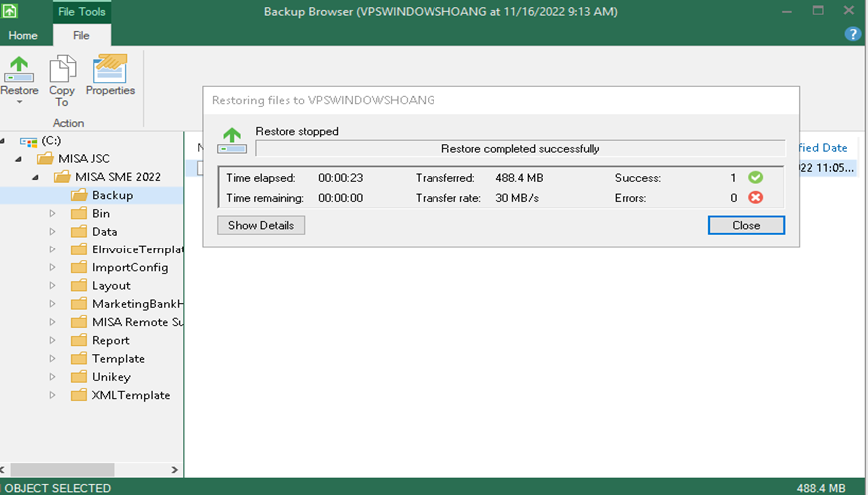Click the green Success checkmark icon

[756, 177]
